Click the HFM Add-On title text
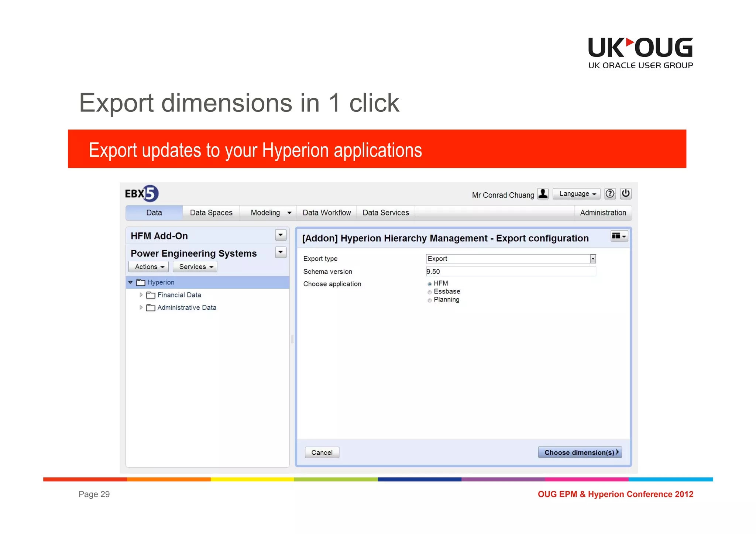 [x=159, y=236]
